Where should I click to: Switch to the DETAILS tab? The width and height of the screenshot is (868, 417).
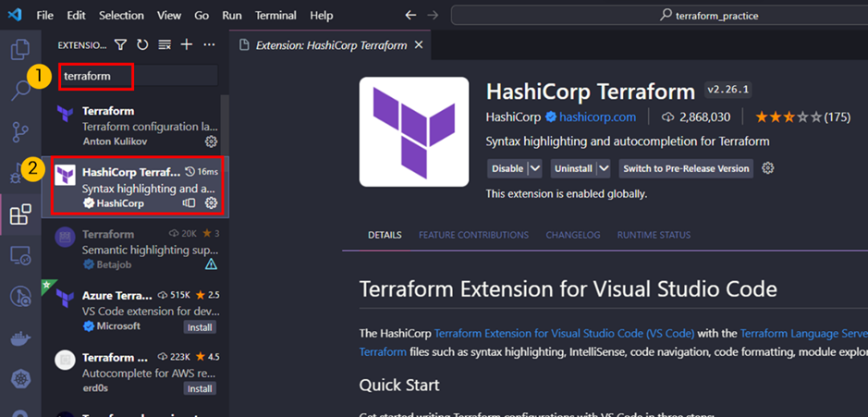coord(385,235)
